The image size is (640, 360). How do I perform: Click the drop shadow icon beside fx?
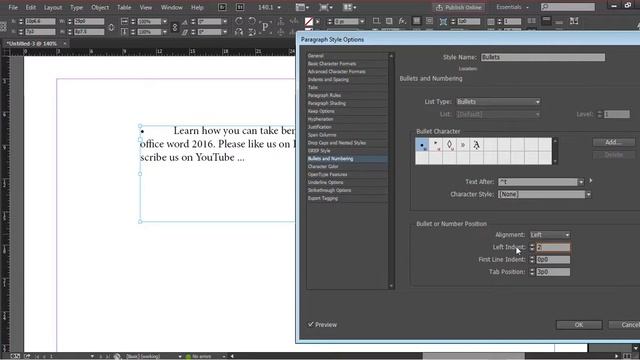[389, 21]
